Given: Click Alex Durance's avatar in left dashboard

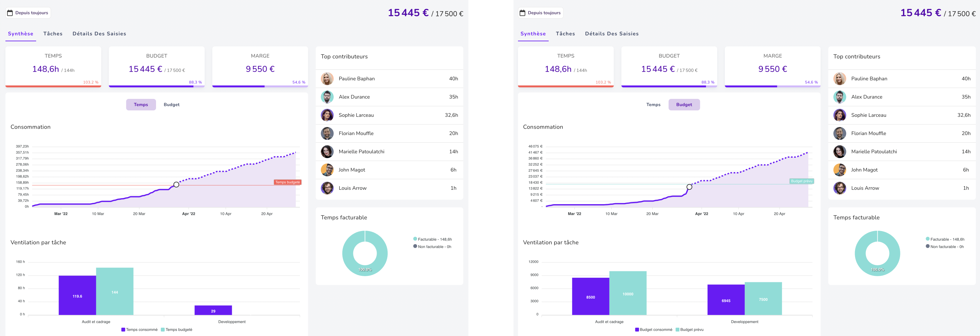Looking at the screenshot, I should click(327, 97).
